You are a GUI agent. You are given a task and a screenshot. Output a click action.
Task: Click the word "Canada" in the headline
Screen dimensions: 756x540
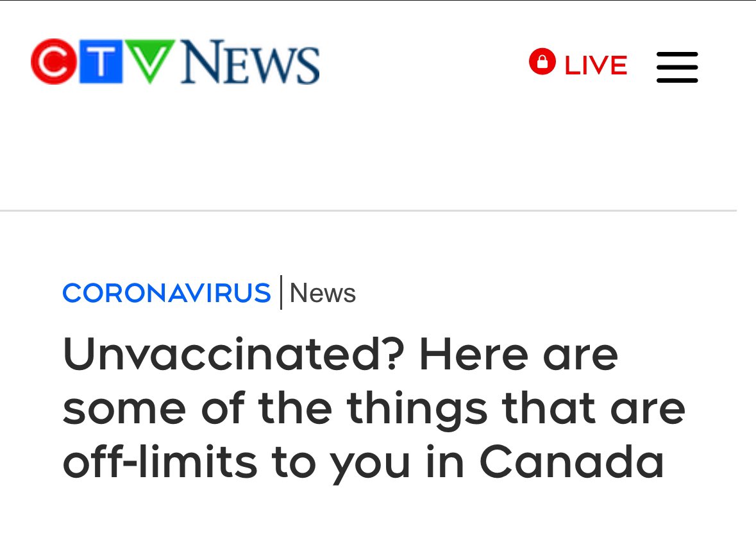tap(571, 463)
